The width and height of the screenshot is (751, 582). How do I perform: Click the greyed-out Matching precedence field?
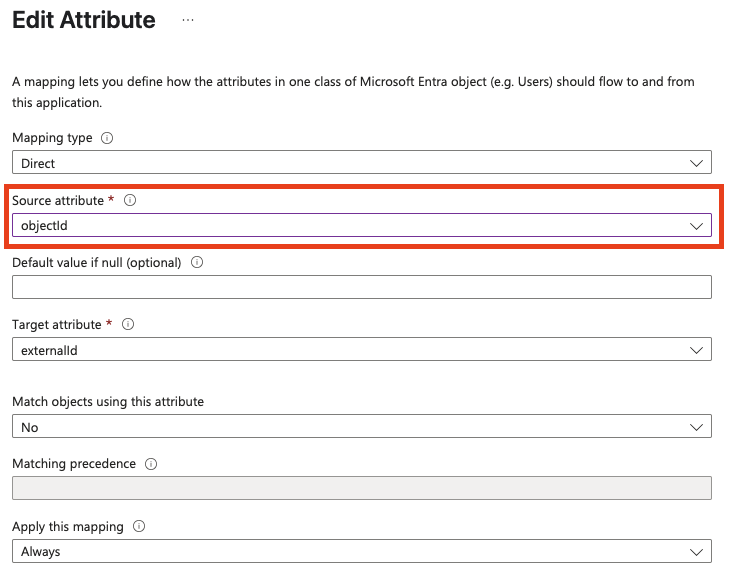(361, 488)
